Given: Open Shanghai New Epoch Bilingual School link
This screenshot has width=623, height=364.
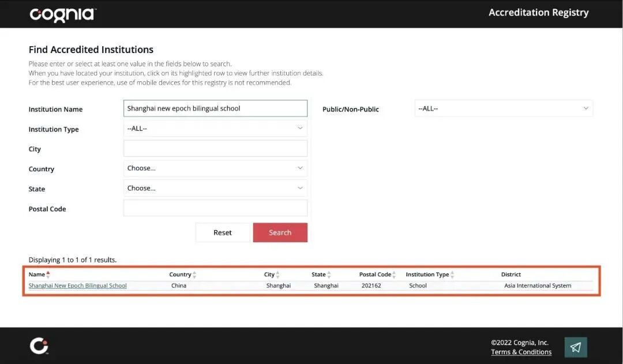Looking at the screenshot, I should [x=77, y=286].
